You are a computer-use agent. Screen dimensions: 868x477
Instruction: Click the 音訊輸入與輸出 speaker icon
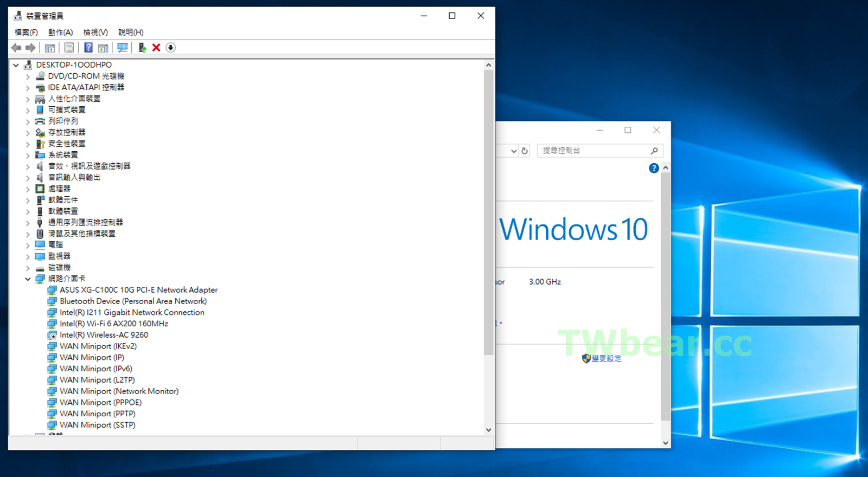(x=40, y=177)
